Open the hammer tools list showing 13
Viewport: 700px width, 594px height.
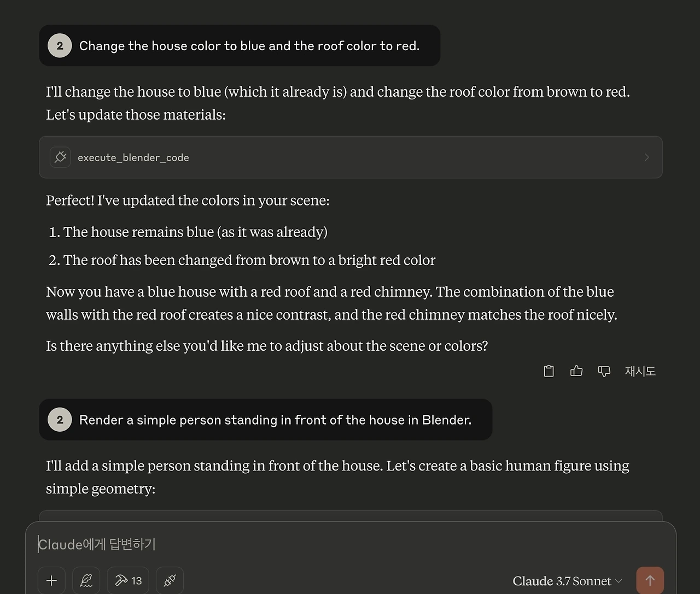(129, 580)
